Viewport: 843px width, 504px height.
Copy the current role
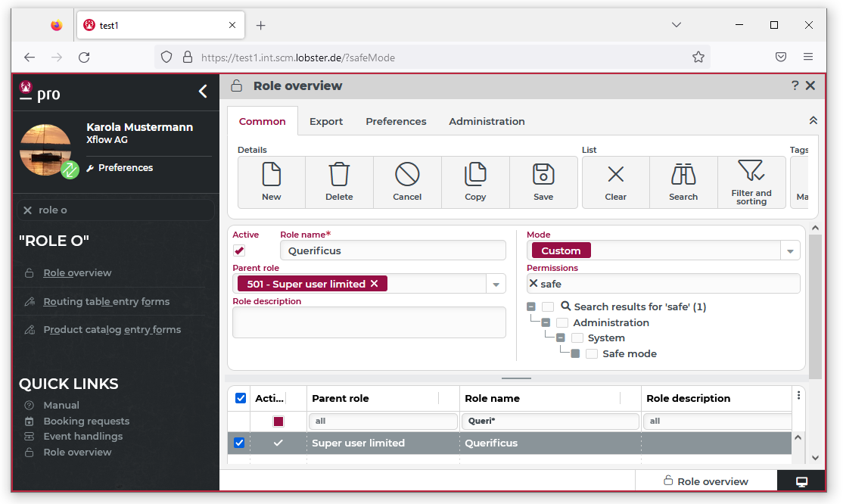(475, 182)
